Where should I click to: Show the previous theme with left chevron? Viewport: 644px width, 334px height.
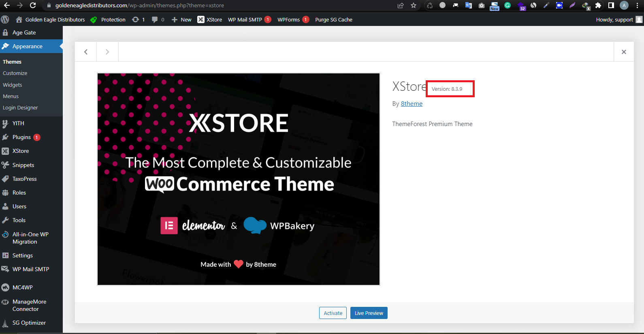pos(86,52)
